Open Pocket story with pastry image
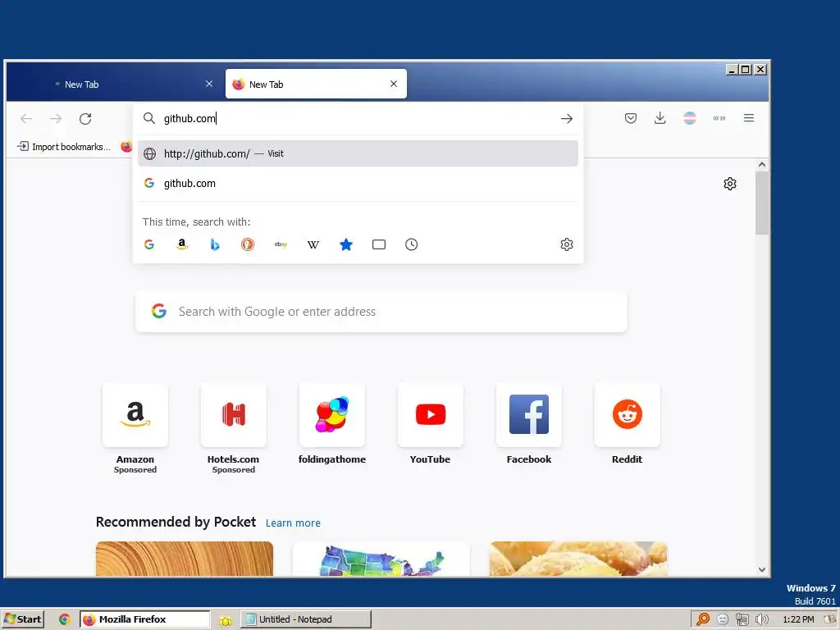 578,559
